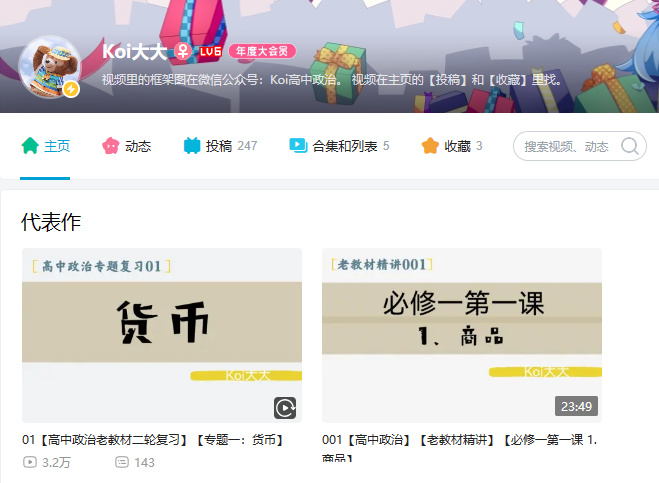Image resolution: width=659 pixels, height=483 pixels.
Task: Focus the 搜索视频、动态 search field
Action: (x=567, y=146)
